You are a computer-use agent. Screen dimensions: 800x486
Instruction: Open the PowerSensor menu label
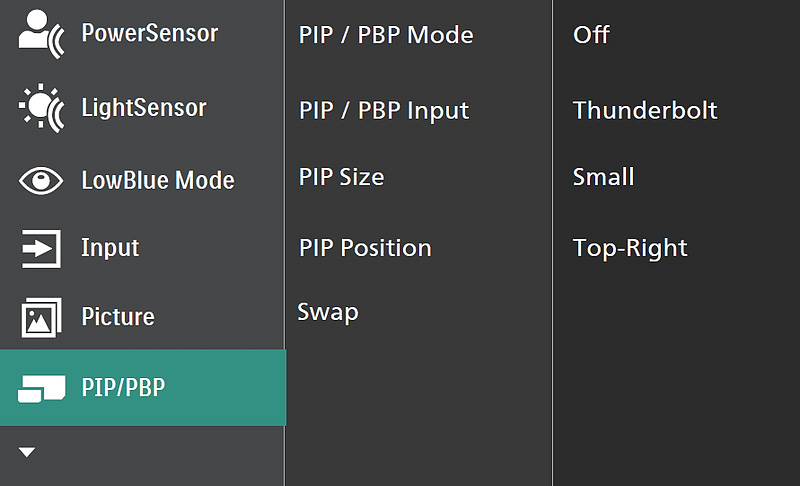pyautogui.click(x=149, y=33)
